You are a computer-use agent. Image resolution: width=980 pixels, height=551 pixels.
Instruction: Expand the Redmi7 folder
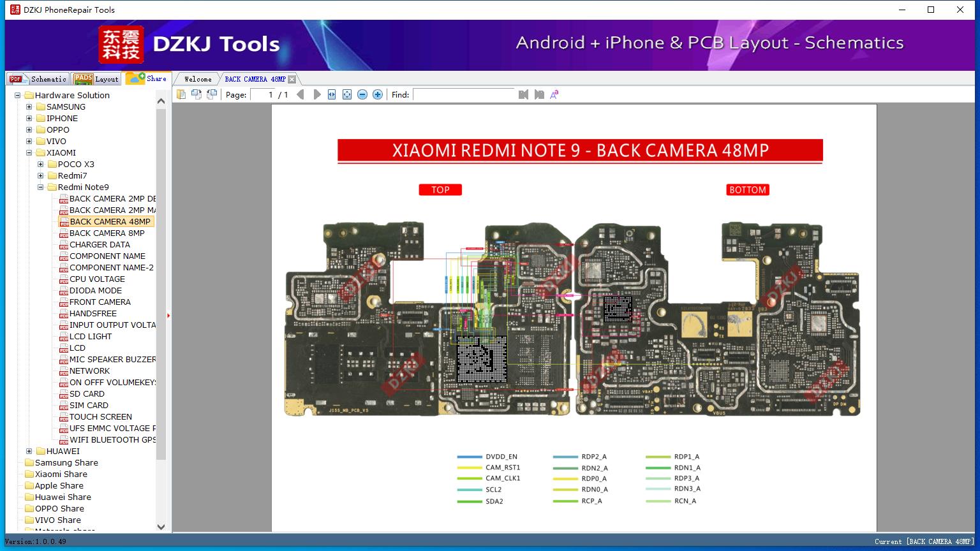pos(41,176)
